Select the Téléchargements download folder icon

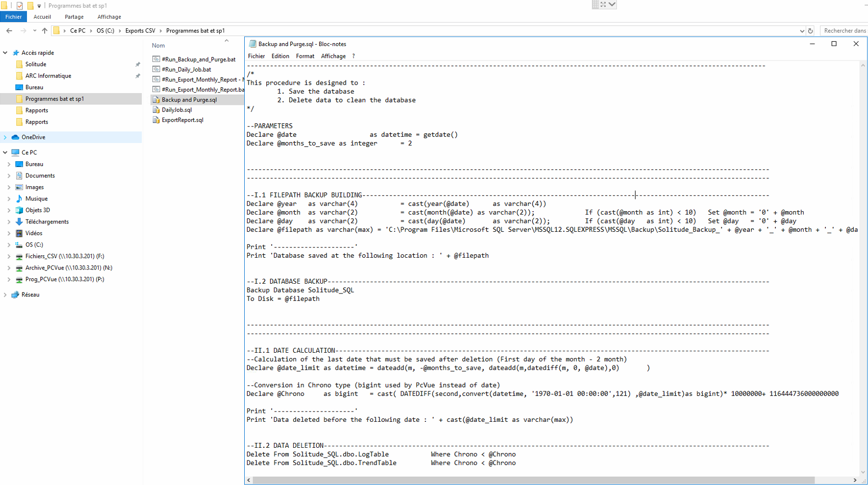[19, 221]
